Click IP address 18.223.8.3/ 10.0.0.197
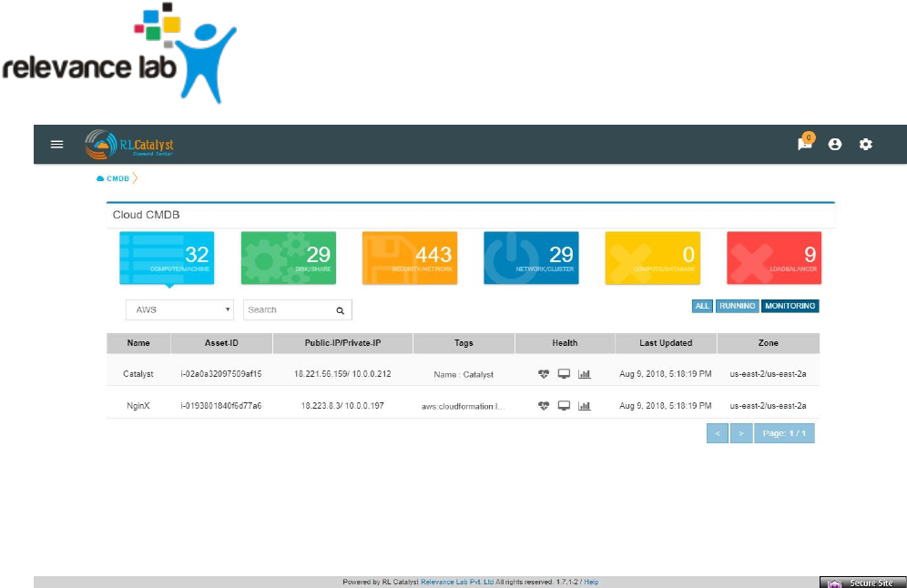Viewport: 907px width, 588px height. (x=342, y=406)
